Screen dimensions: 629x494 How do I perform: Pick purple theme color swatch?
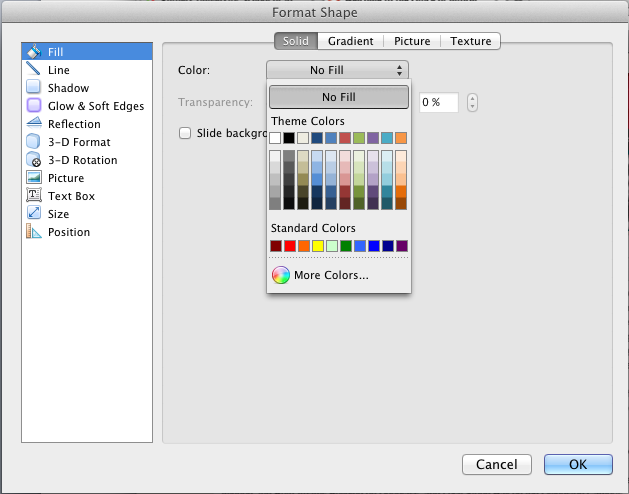click(373, 138)
